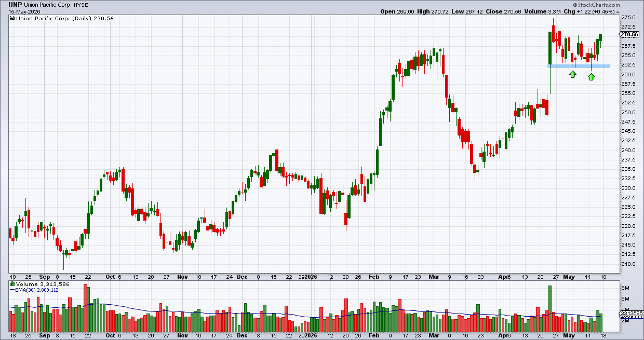Click the Union Pacific Corp. name in header
Image resolution: width=644 pixels, height=340 pixels.
coord(49,5)
